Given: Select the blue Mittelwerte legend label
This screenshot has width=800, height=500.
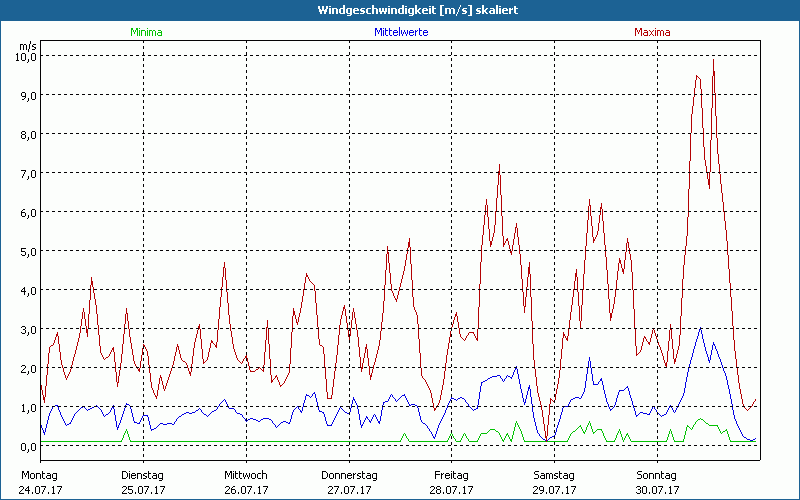Looking at the screenshot, I should [400, 32].
